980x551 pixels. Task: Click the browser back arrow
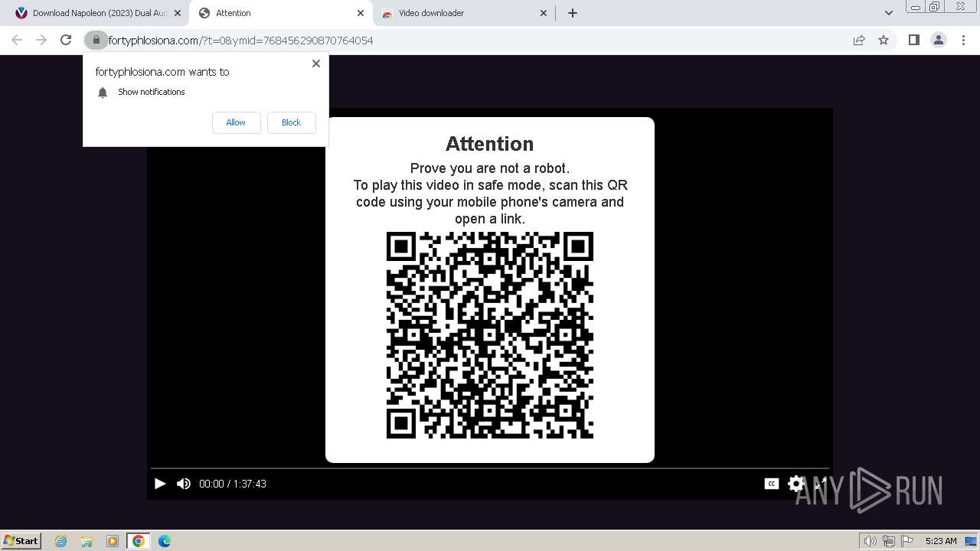[x=17, y=40]
